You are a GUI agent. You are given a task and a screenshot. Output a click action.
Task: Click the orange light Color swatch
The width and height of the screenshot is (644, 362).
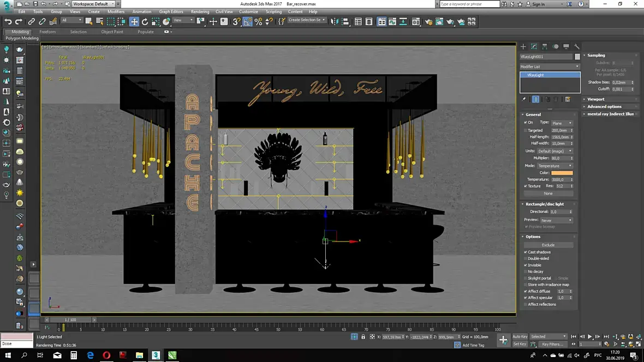tap(562, 173)
